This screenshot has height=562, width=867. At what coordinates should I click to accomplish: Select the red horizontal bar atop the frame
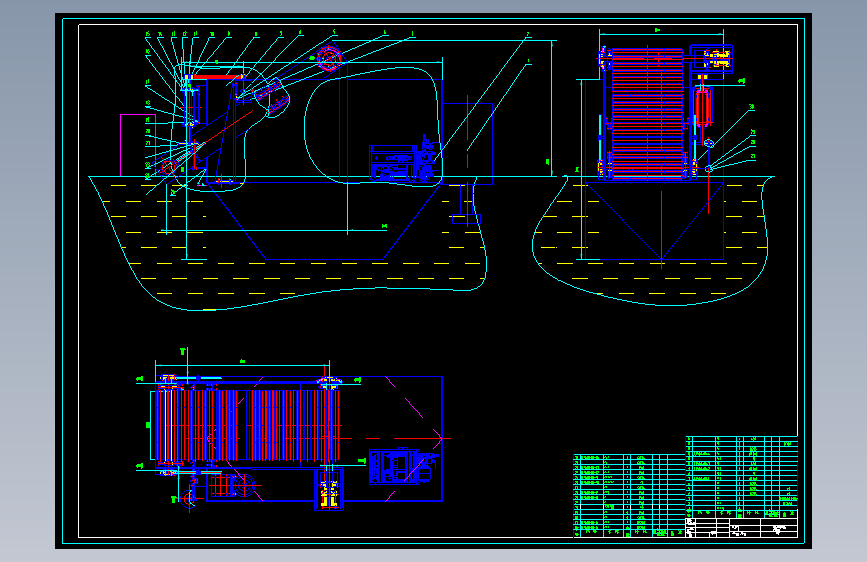coord(220,77)
